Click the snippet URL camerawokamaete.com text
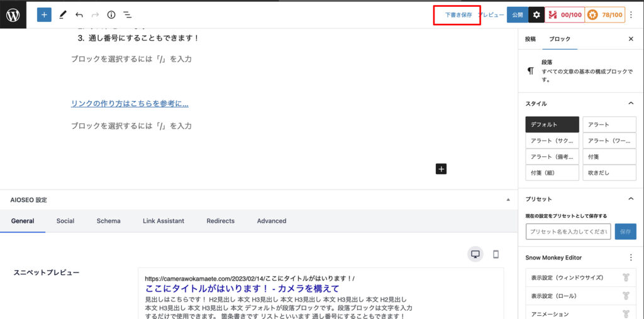Screen dimensions: 644x319 pyautogui.click(x=250, y=278)
